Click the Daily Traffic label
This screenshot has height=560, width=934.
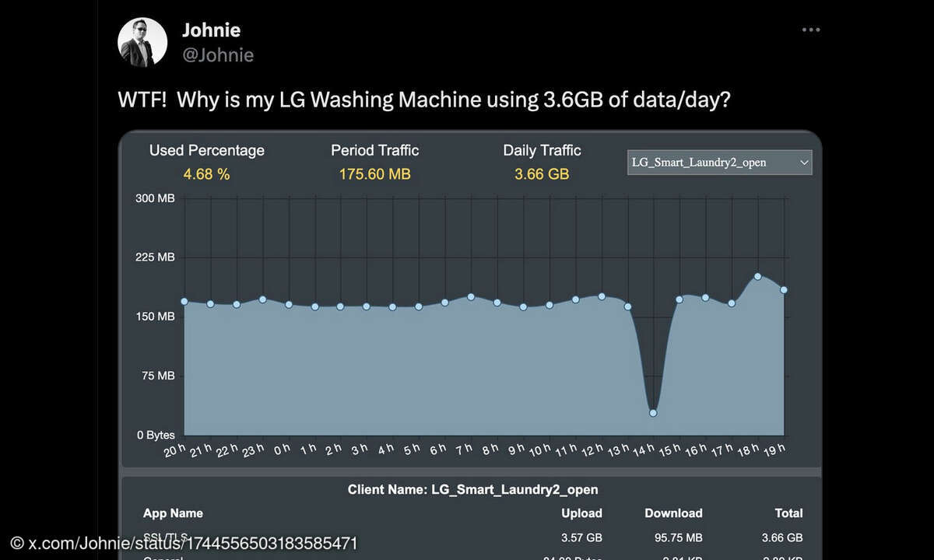[542, 150]
